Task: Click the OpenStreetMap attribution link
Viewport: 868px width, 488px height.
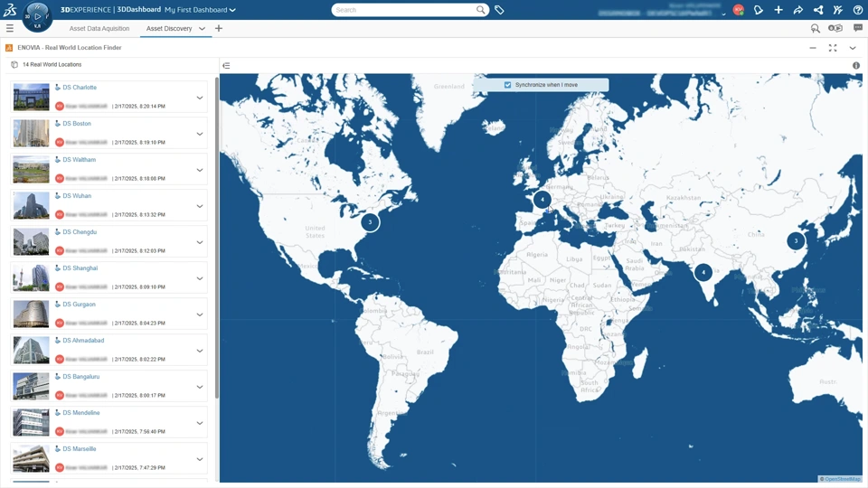Action: pos(842,479)
